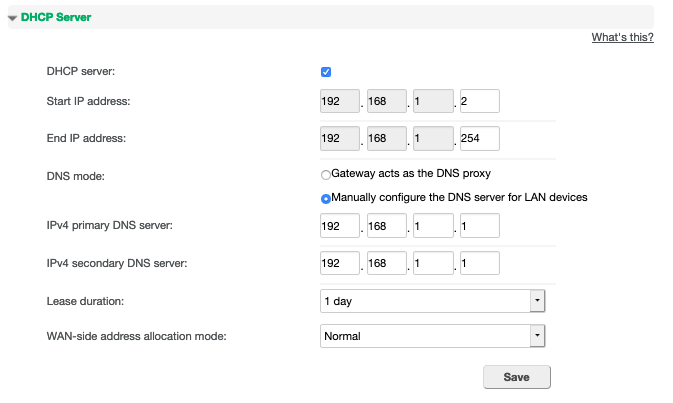
Task: Click Start IP address last octet field
Action: point(480,101)
